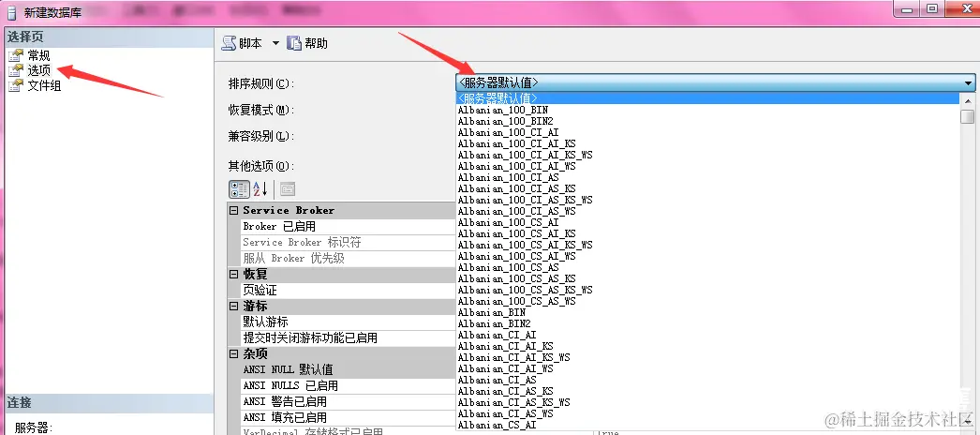Image resolution: width=980 pixels, height=435 pixels.
Task: Click the alphabetical sort icon
Action: (260, 188)
